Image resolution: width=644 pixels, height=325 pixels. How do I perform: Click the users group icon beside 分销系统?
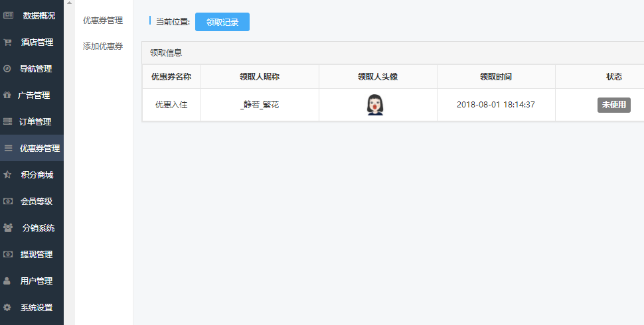pos(8,227)
